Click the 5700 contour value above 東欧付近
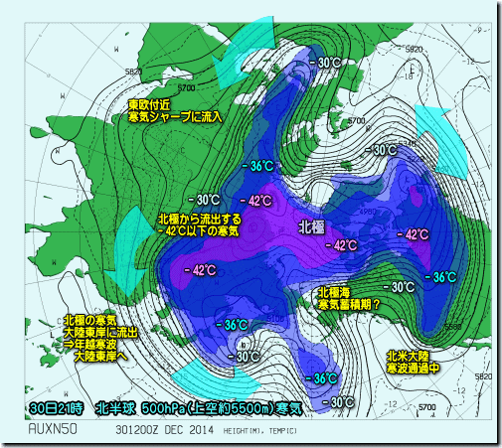The height and width of the screenshot is (448, 502). pos(187,88)
